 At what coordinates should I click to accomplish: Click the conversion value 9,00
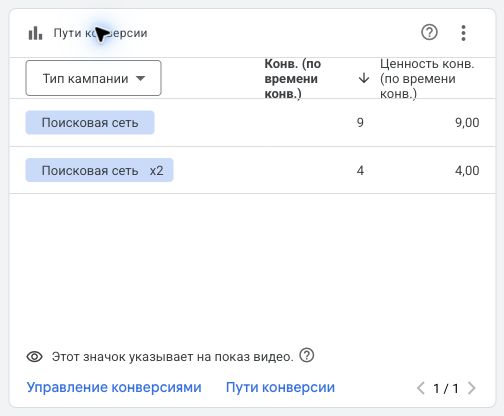[467, 123]
